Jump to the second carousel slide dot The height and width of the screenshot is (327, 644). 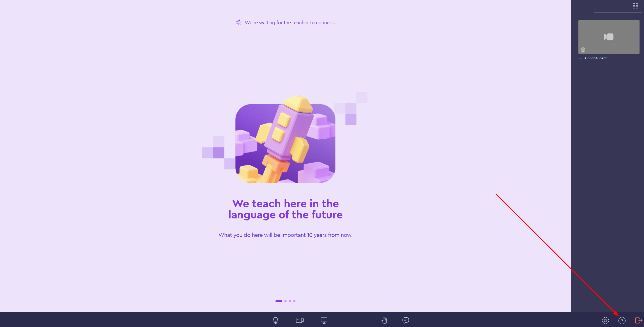point(286,301)
